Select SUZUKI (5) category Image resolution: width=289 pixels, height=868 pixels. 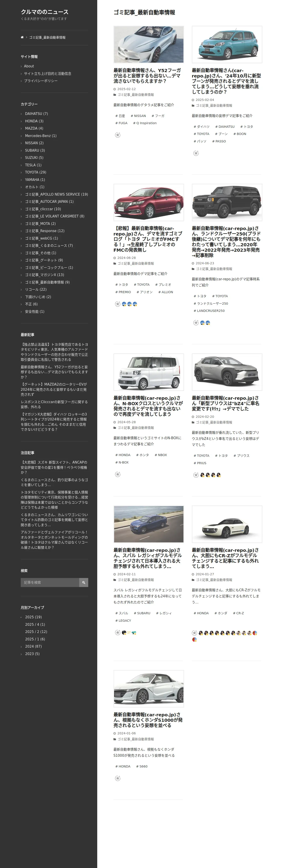tap(34, 158)
